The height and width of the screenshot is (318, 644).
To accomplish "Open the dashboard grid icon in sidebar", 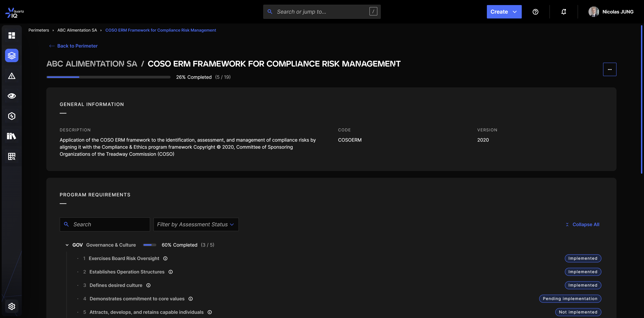I will coord(12,35).
